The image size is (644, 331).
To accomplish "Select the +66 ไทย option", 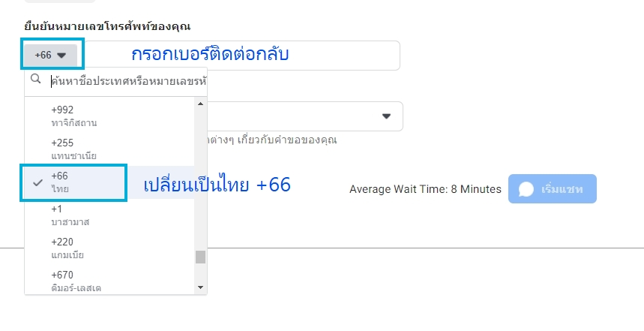I will 109,182.
